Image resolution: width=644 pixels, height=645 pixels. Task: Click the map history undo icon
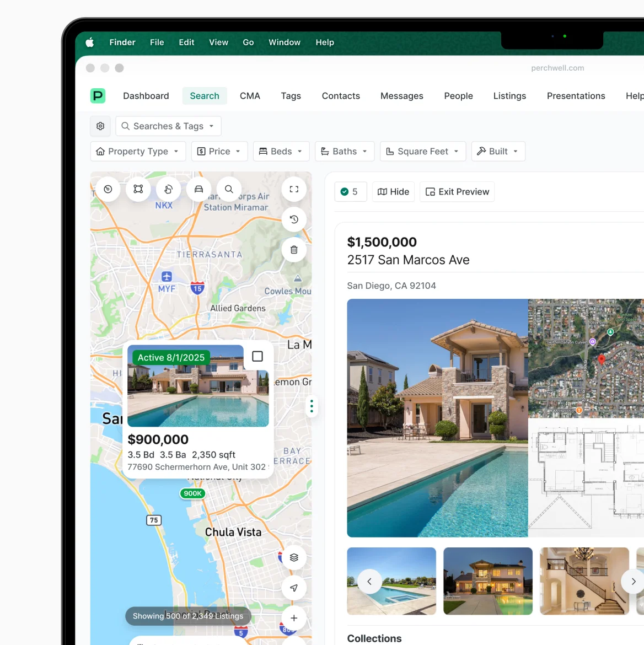pyautogui.click(x=294, y=219)
